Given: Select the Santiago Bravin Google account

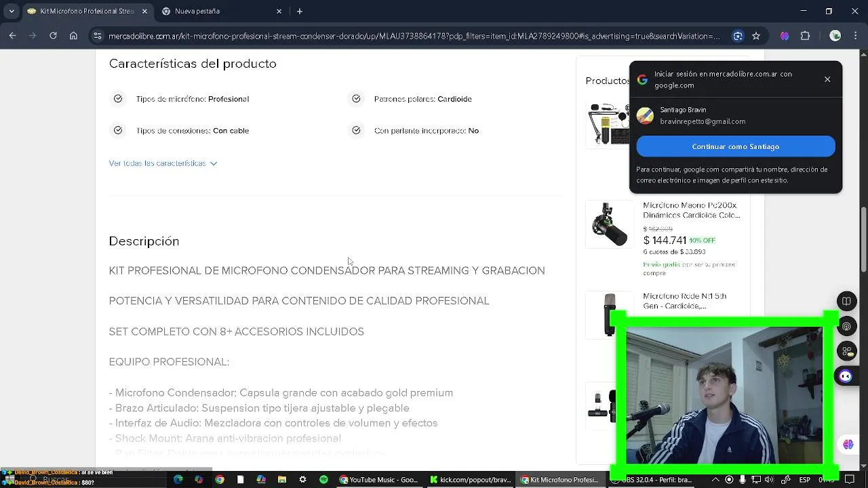Looking at the screenshot, I should coord(736,116).
